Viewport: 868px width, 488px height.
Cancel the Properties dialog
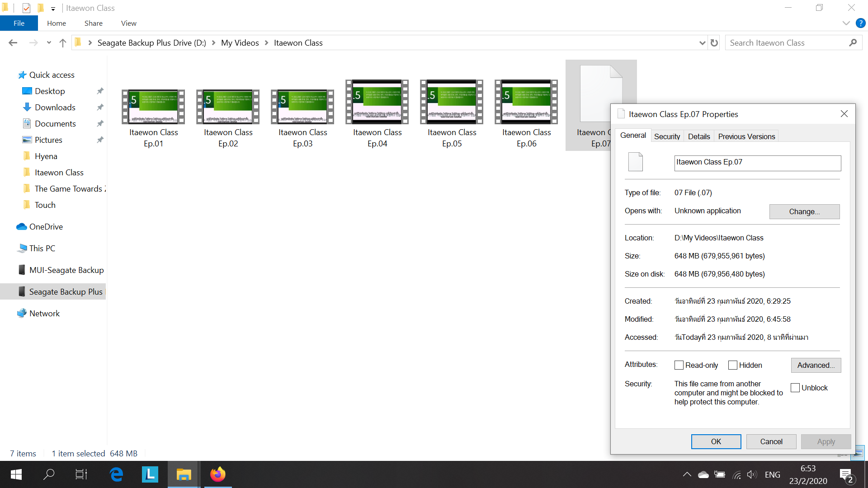point(771,441)
